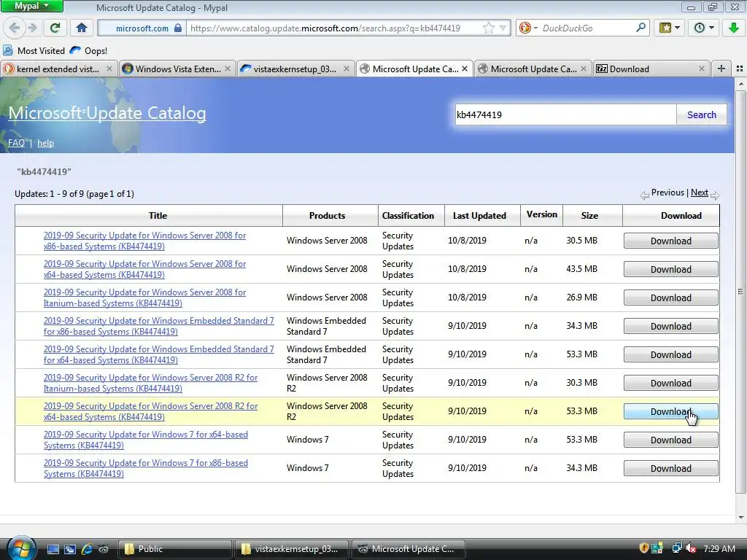Click the magnifier icon in the DuckDuckGo box
Image resolution: width=747 pixels, height=560 pixels.
click(640, 28)
